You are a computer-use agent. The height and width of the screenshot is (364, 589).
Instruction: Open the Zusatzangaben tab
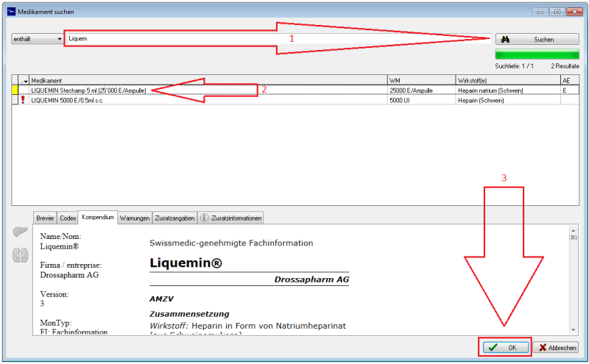point(174,218)
